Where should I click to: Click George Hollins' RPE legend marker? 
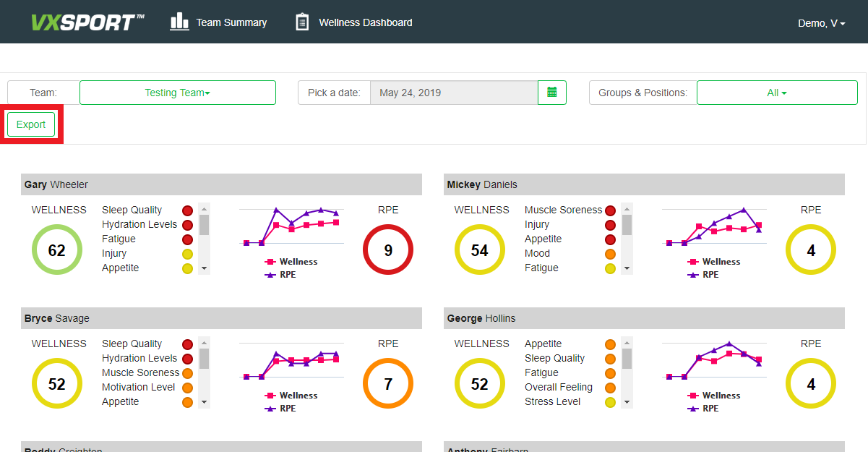693,409
